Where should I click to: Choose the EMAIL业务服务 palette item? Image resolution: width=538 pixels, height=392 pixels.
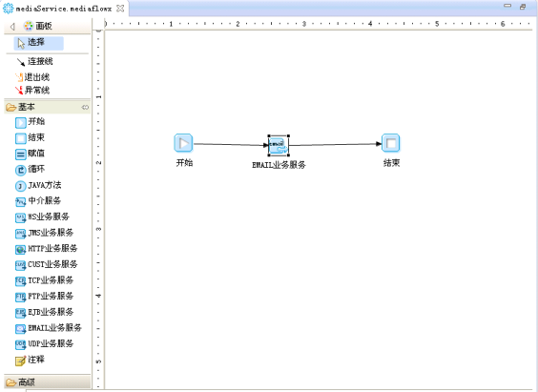pyautogui.click(x=49, y=328)
